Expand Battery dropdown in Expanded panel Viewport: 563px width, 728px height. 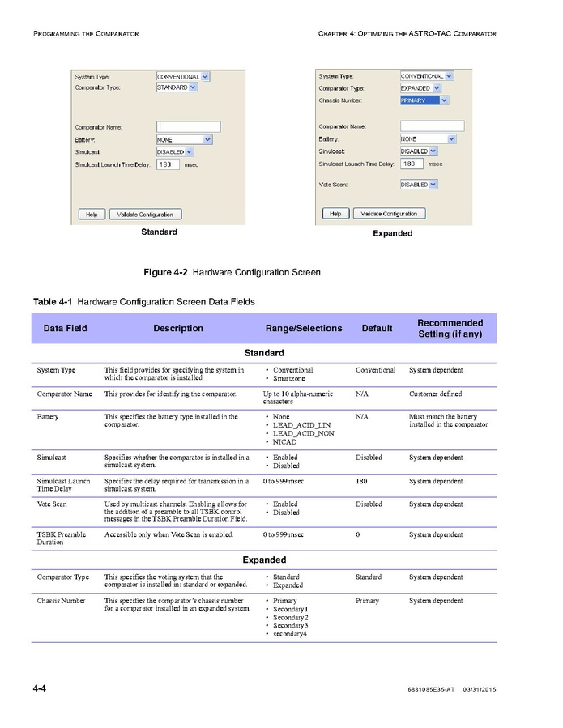point(451,138)
